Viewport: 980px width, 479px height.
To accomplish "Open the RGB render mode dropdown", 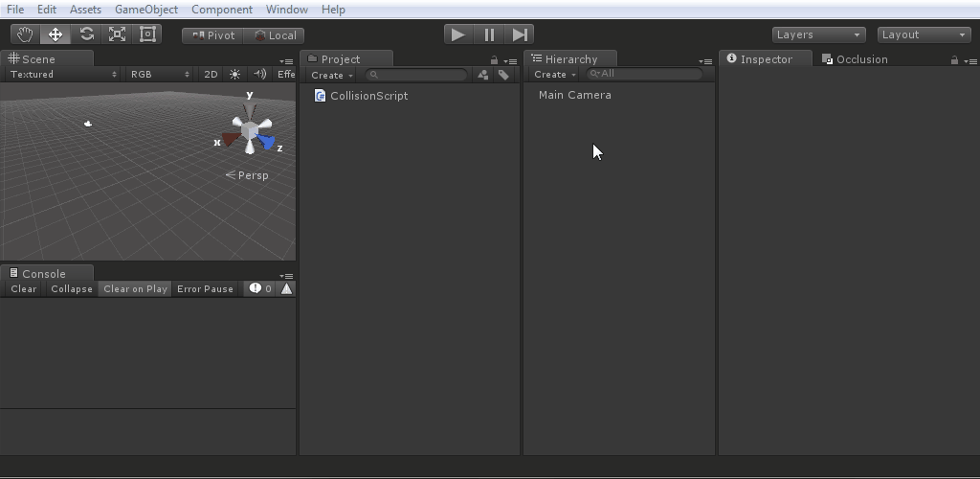I will click(x=160, y=74).
